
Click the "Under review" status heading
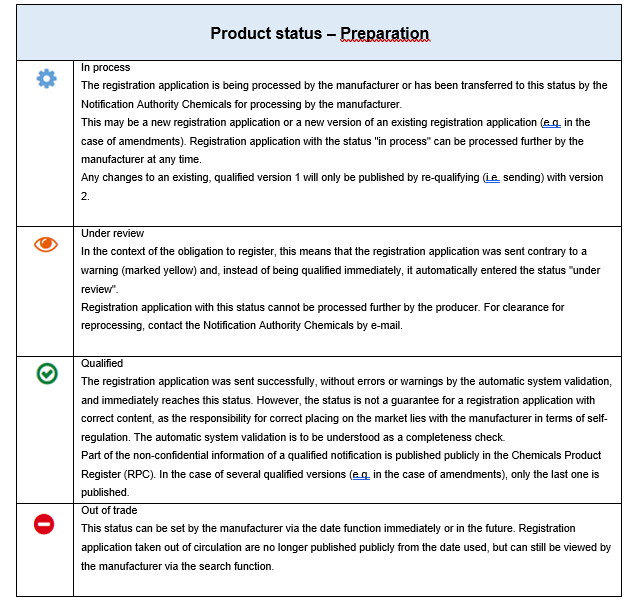tap(112, 233)
